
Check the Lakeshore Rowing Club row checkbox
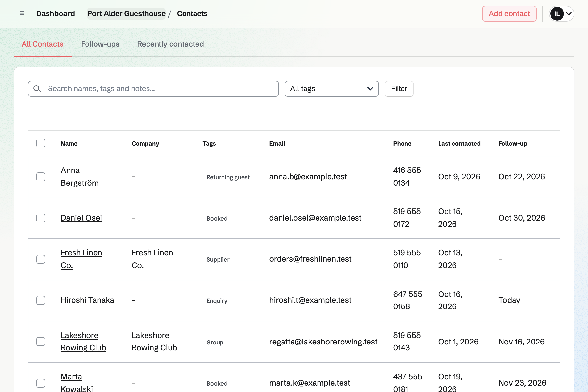tap(40, 342)
